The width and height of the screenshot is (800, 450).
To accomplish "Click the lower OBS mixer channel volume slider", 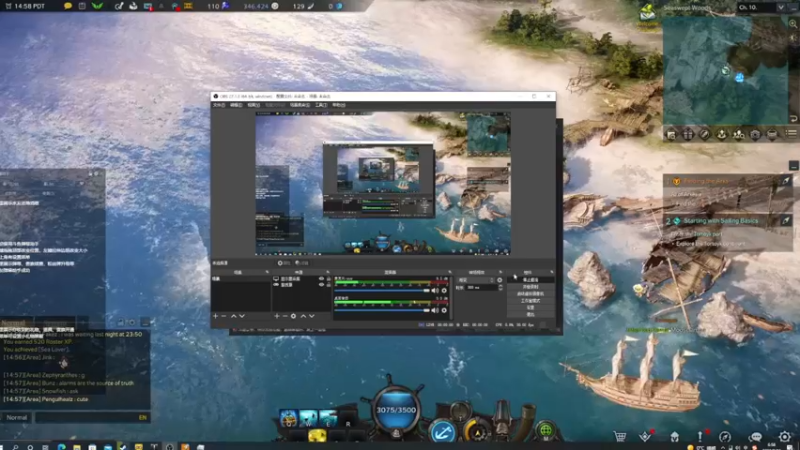I will tap(382, 310).
